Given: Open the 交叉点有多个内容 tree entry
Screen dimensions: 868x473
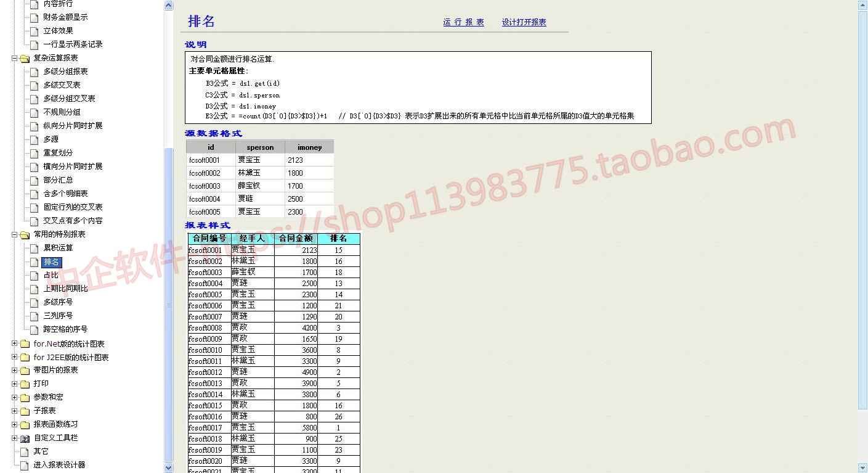Looking at the screenshot, I should (73, 221).
